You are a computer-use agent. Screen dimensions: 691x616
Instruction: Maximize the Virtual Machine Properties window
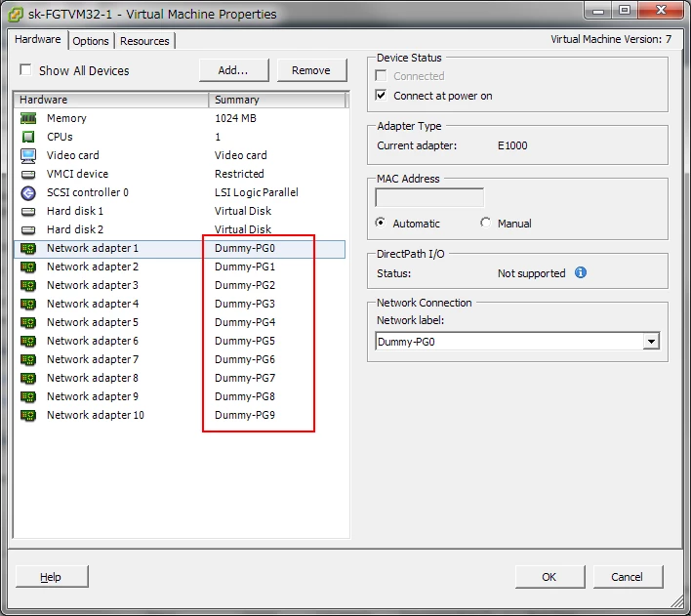click(x=624, y=11)
